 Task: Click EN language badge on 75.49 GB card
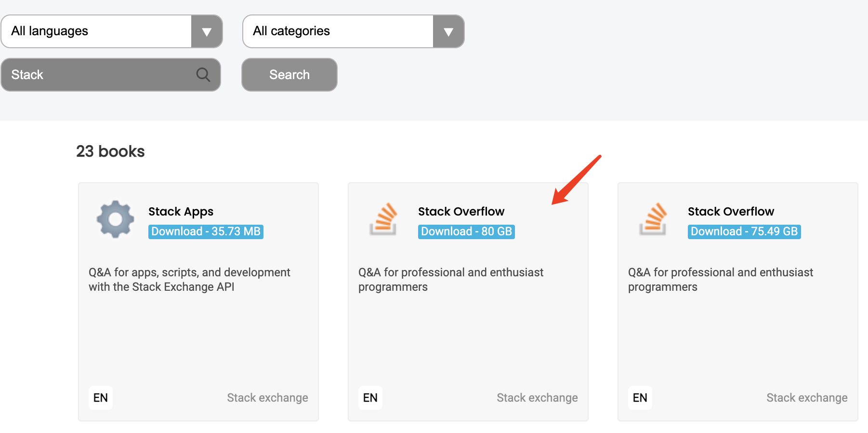tap(640, 398)
